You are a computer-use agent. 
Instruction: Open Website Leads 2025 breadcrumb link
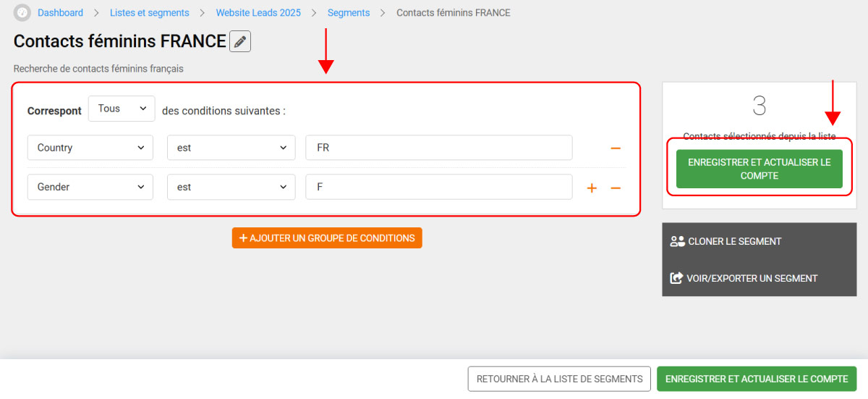coord(258,13)
